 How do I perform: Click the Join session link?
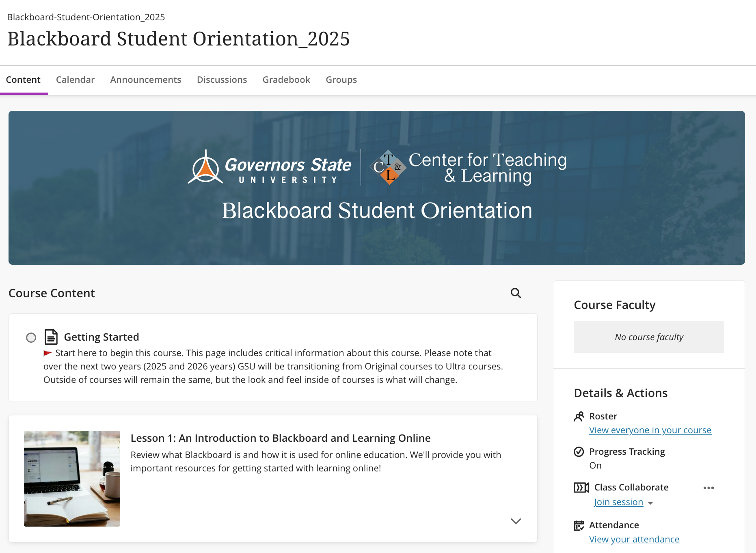(x=618, y=502)
